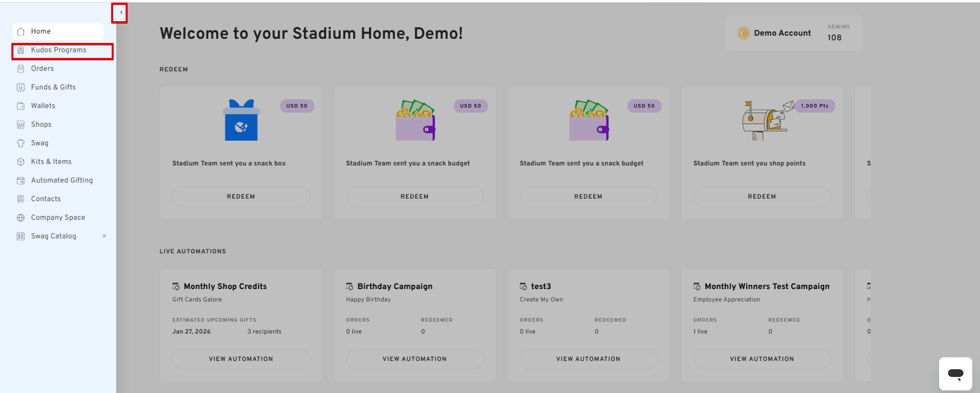Image resolution: width=980 pixels, height=393 pixels.
Task: Click the Orders icon in sidebar
Action: click(x=21, y=69)
